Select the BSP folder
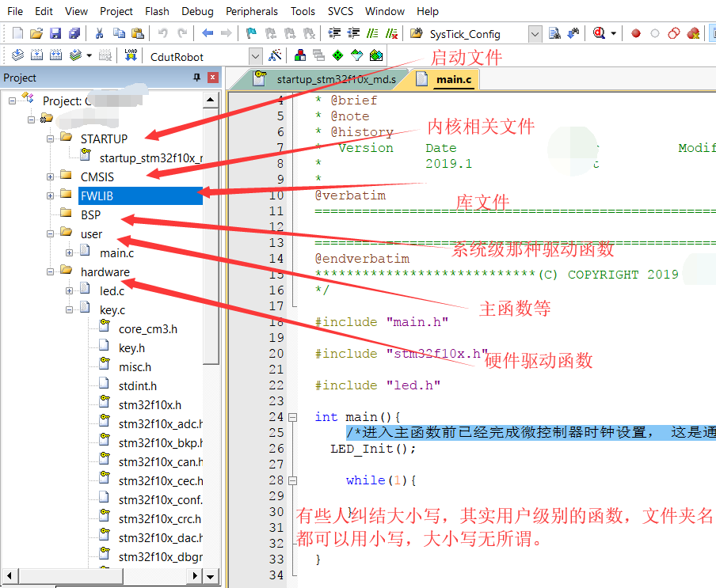The width and height of the screenshot is (716, 588). (x=90, y=214)
